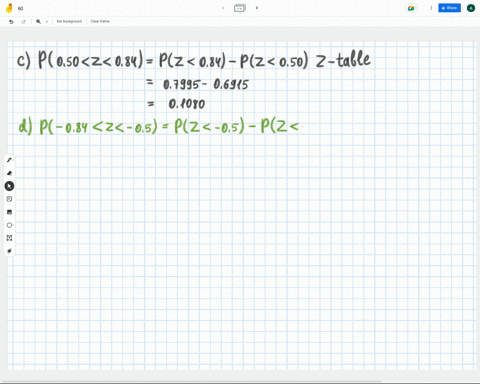Rename the jam title "60"
Screen dimensions: 480x384
pyautogui.click(x=21, y=8)
